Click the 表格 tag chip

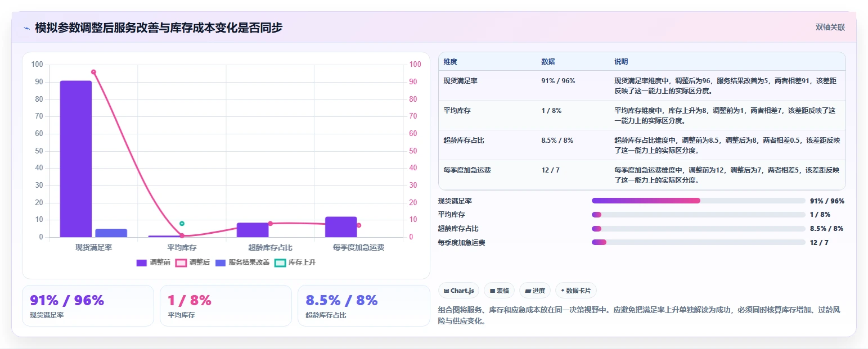pos(499,291)
